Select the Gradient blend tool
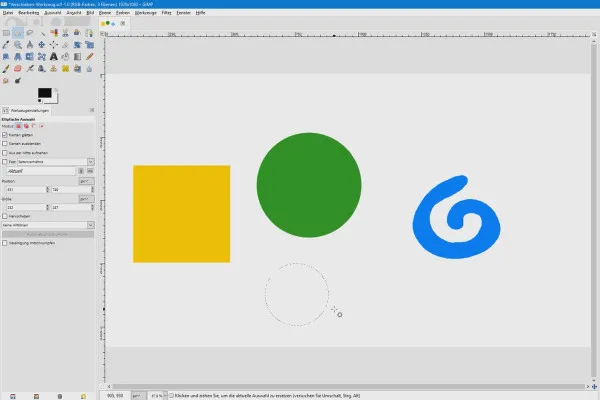 tap(77, 57)
